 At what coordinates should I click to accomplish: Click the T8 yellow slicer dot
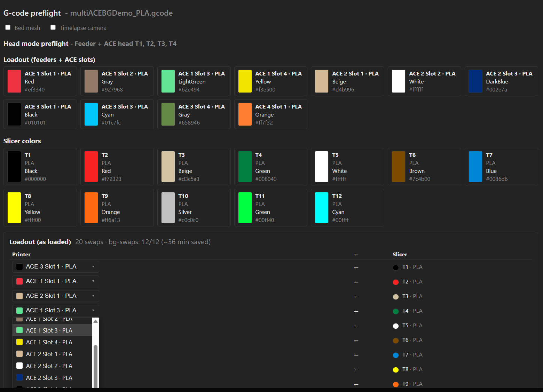[396, 370]
